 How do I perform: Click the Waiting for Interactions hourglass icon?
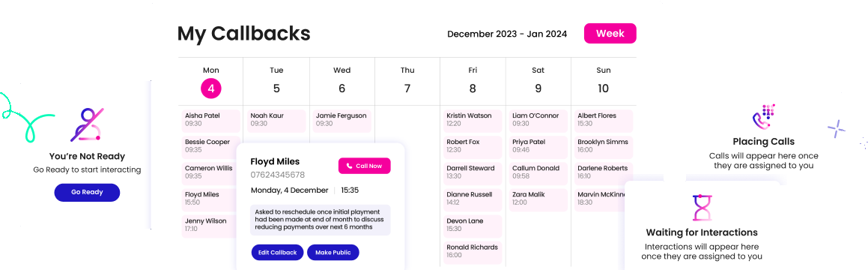point(702,207)
